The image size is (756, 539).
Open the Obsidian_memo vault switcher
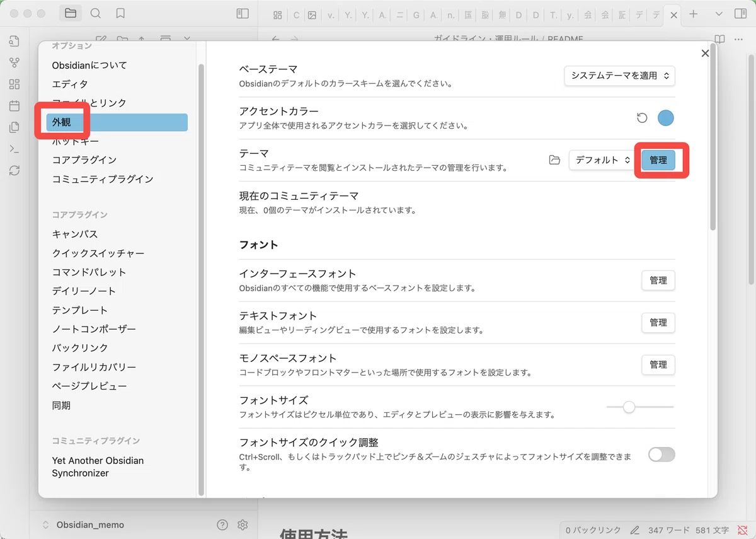click(x=83, y=525)
